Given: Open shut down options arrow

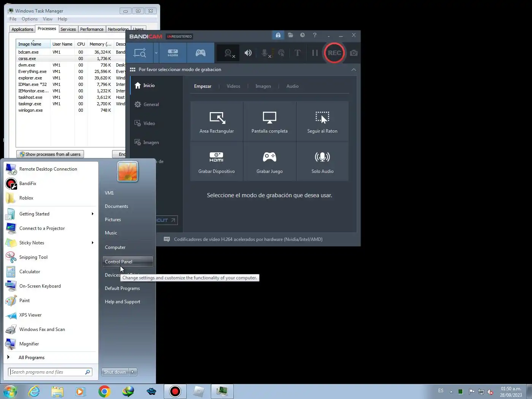Looking at the screenshot, I should pyautogui.click(x=133, y=372).
